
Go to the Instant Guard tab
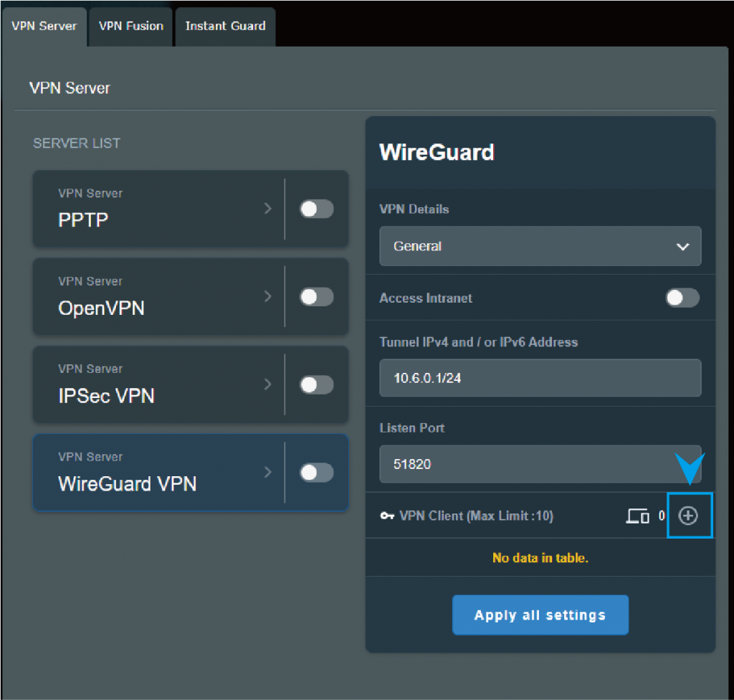click(x=225, y=27)
